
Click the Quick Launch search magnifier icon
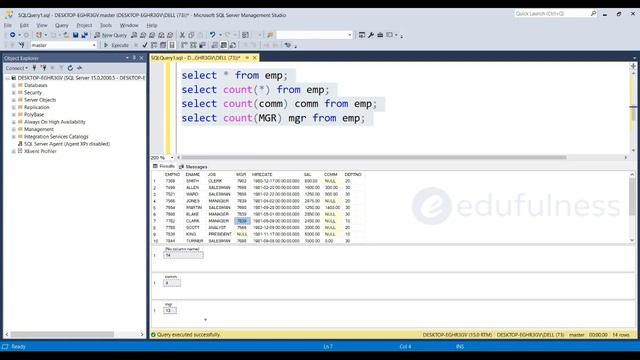click(593, 14)
